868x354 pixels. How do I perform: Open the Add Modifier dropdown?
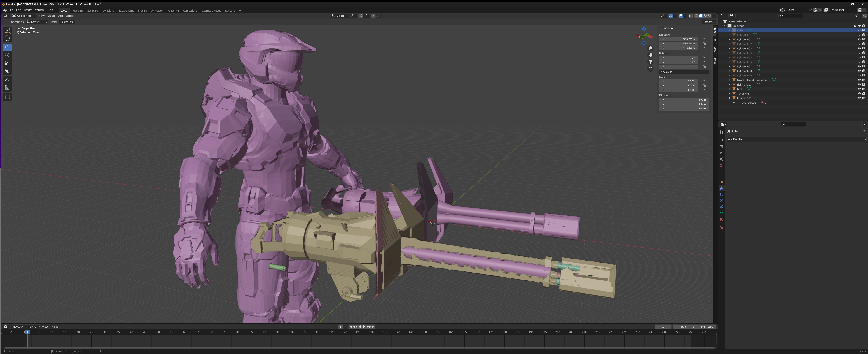[x=797, y=139]
